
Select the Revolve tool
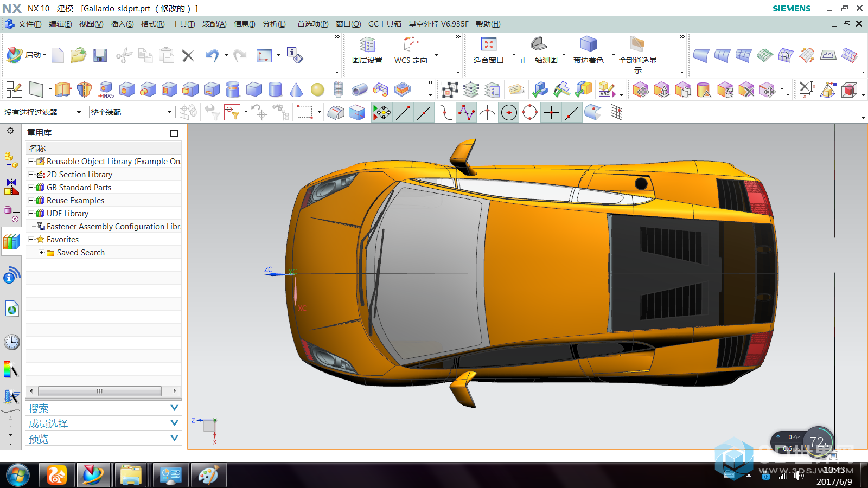click(x=84, y=89)
